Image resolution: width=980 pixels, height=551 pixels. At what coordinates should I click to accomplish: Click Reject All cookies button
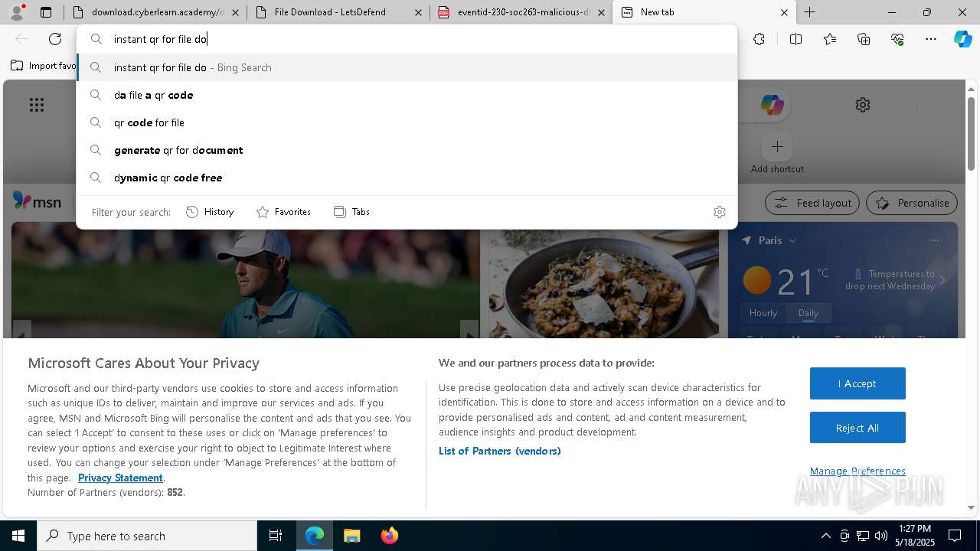(857, 428)
